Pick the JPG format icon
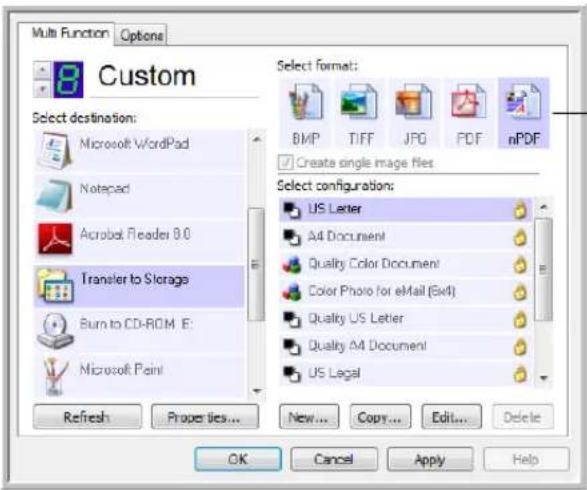This screenshot has width=587, height=490. (x=414, y=102)
